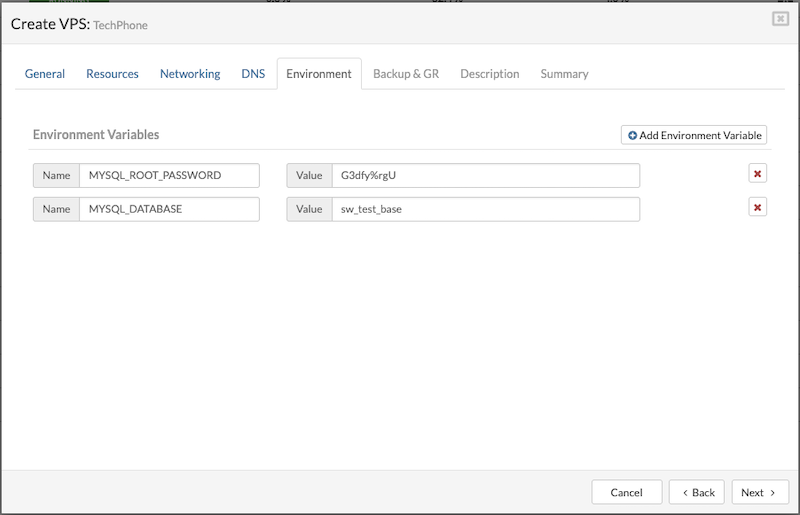Switch to the Resources tab
This screenshot has width=800, height=515.
[112, 74]
